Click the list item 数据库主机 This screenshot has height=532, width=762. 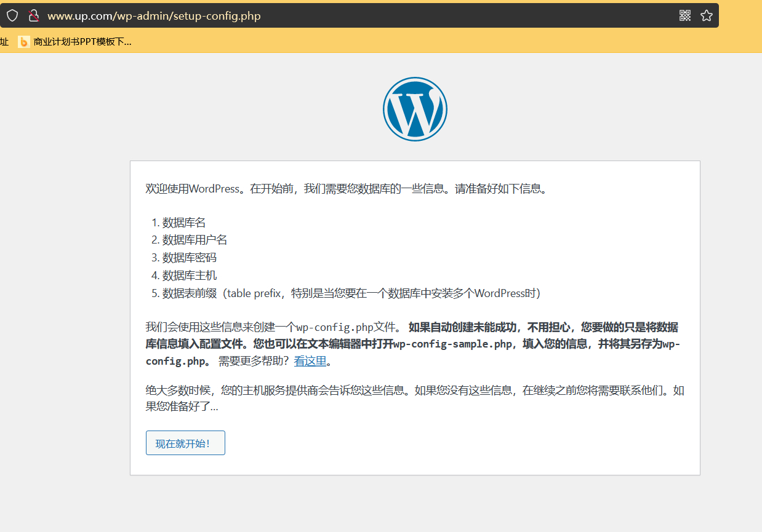tap(190, 276)
